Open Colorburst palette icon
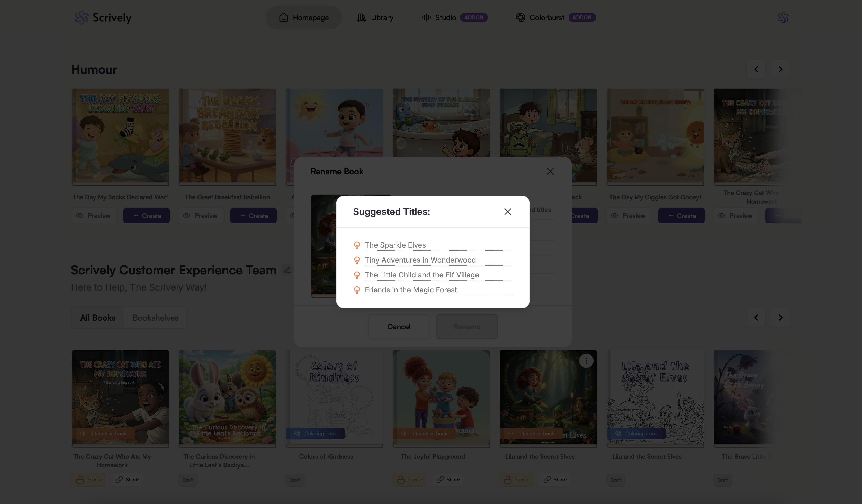 (x=520, y=17)
